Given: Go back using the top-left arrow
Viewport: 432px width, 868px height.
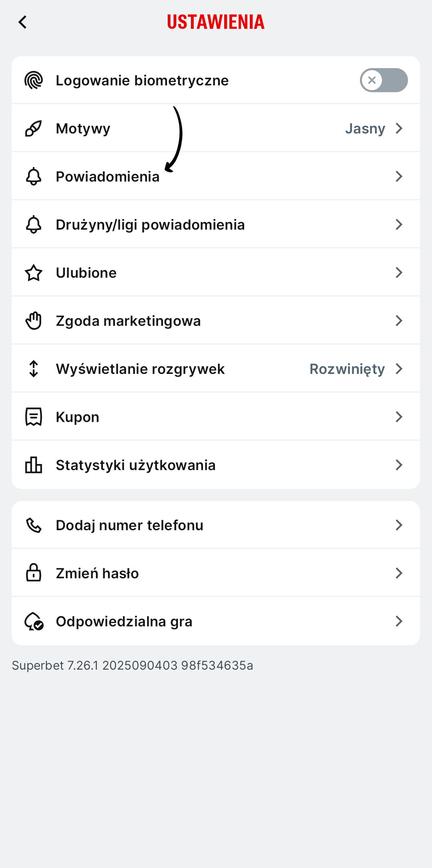Looking at the screenshot, I should (x=23, y=22).
